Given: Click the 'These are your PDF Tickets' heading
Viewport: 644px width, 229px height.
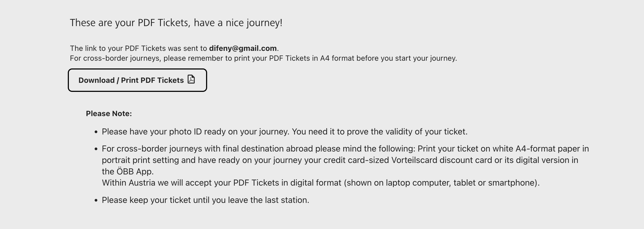Looking at the screenshot, I should 176,23.
